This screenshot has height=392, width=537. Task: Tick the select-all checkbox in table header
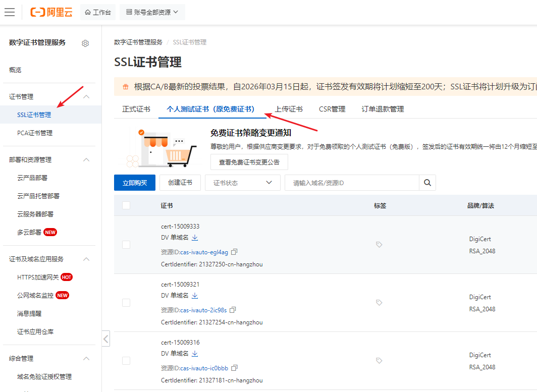coord(126,205)
